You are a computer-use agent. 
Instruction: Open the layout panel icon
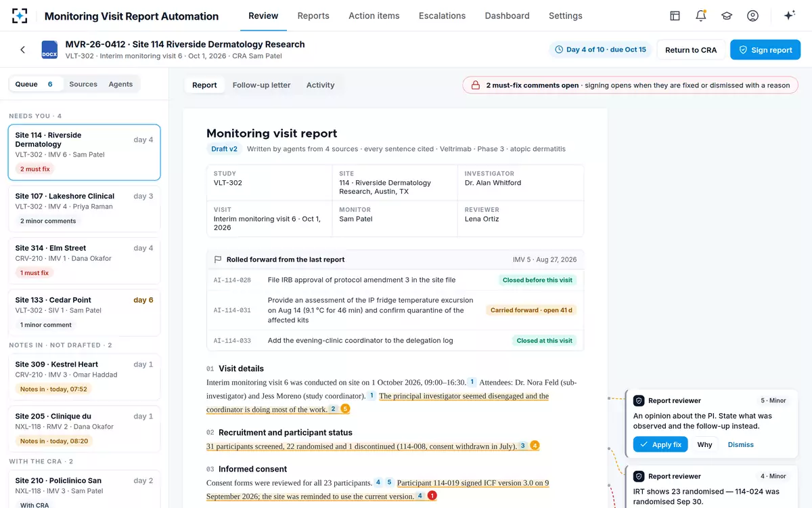[675, 16]
